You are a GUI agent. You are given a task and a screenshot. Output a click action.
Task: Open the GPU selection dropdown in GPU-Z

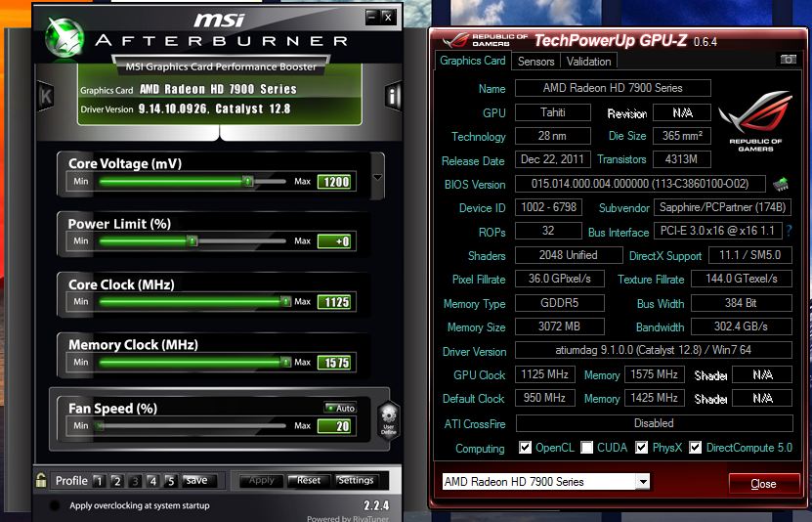point(643,482)
